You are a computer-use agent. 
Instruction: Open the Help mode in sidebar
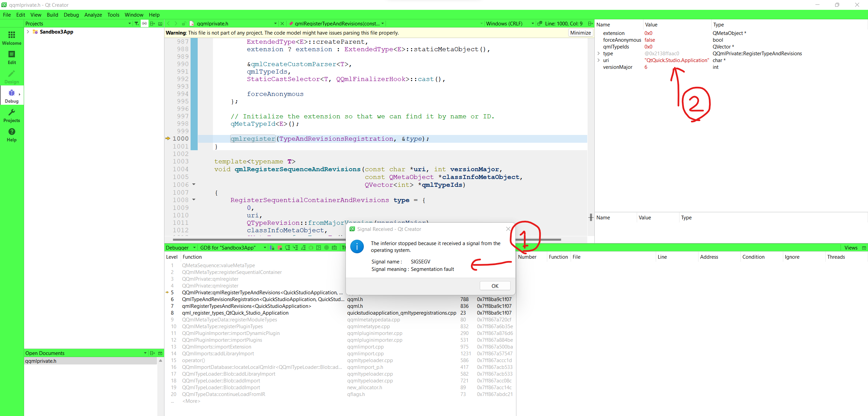[x=12, y=135]
